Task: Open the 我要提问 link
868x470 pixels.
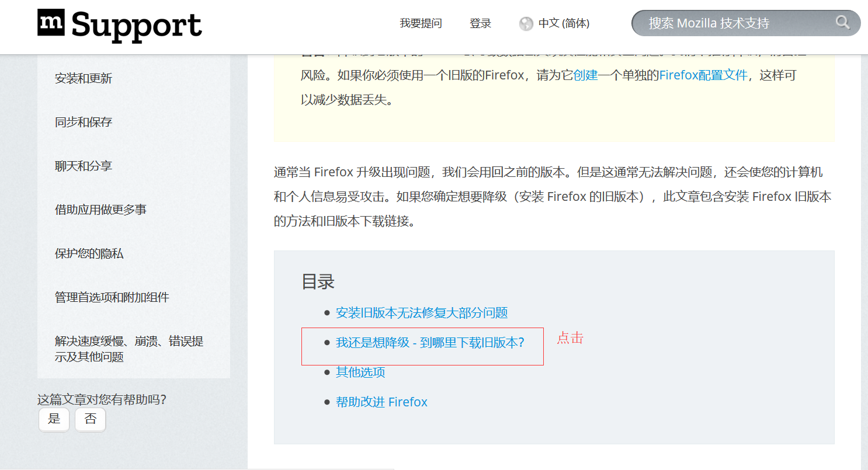Action: pos(421,23)
